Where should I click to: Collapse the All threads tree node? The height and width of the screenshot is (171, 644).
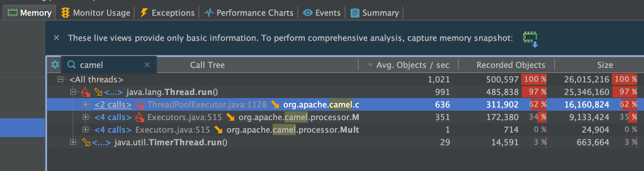tap(60, 79)
